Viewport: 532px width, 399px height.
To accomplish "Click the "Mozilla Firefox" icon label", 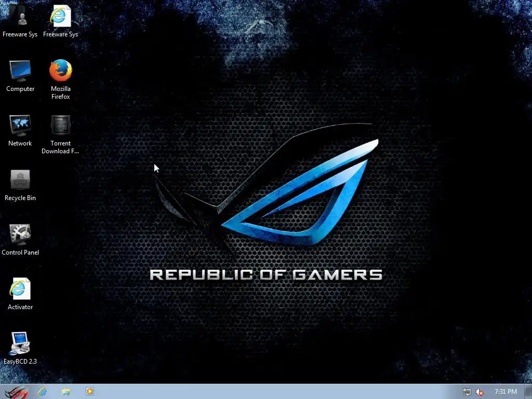I will 60,92.
